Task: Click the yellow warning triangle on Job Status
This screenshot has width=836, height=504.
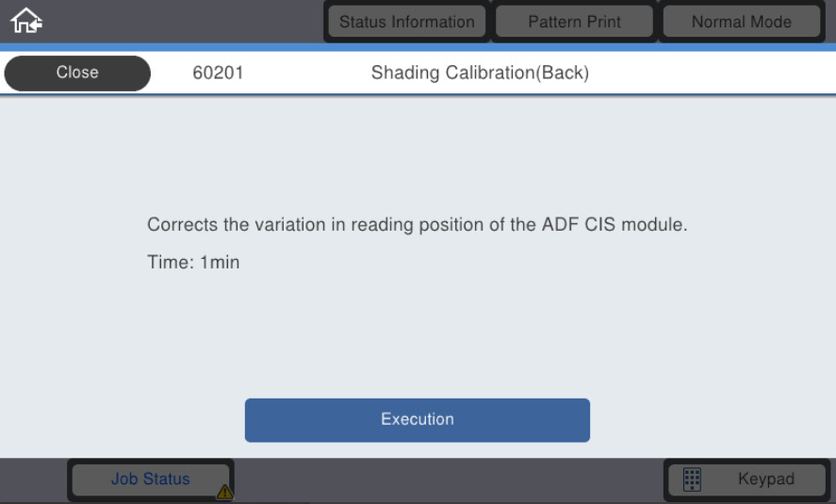Action: tap(225, 492)
